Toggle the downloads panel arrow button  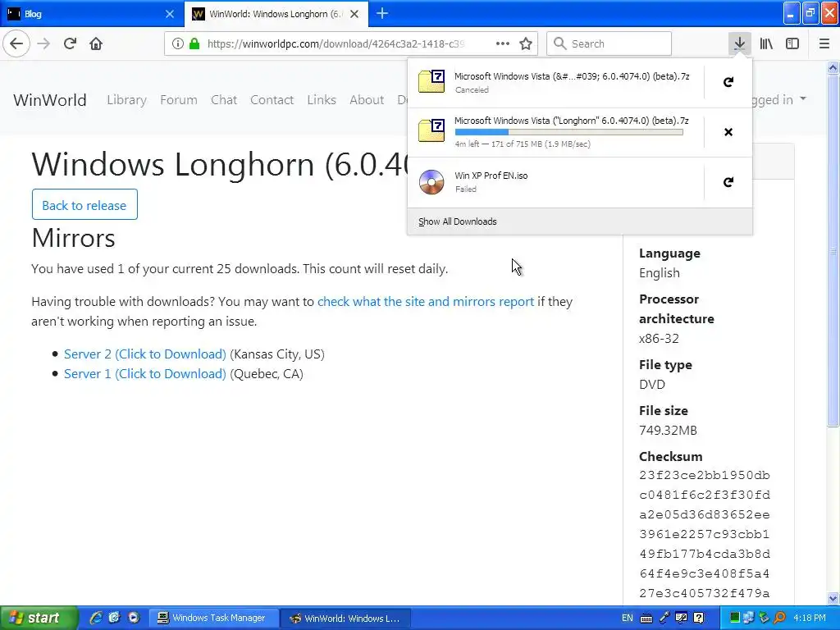click(x=739, y=43)
